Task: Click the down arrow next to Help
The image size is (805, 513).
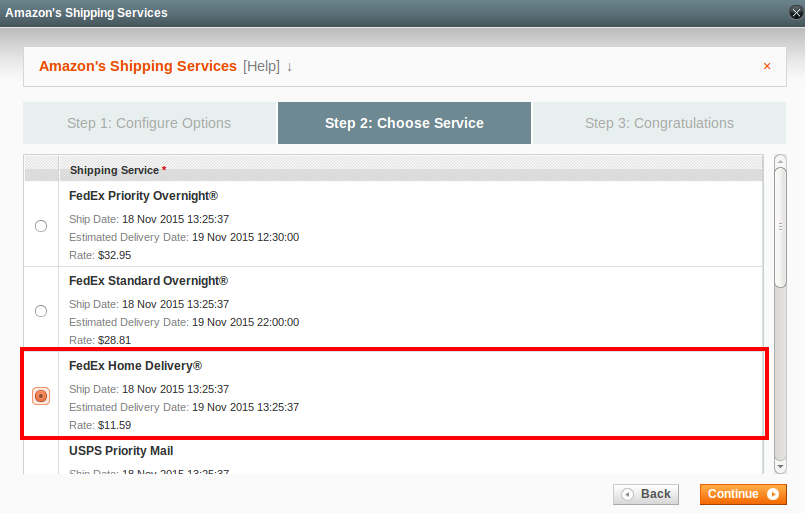Action: point(290,67)
